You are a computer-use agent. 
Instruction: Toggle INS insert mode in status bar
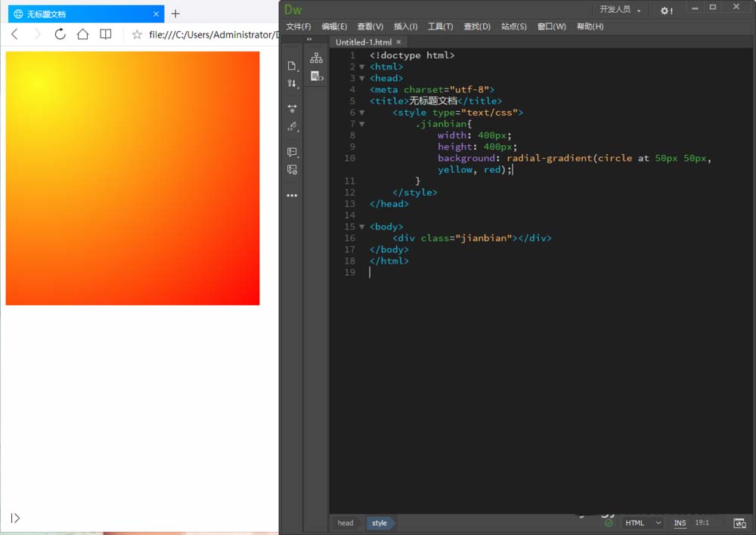tap(680, 522)
